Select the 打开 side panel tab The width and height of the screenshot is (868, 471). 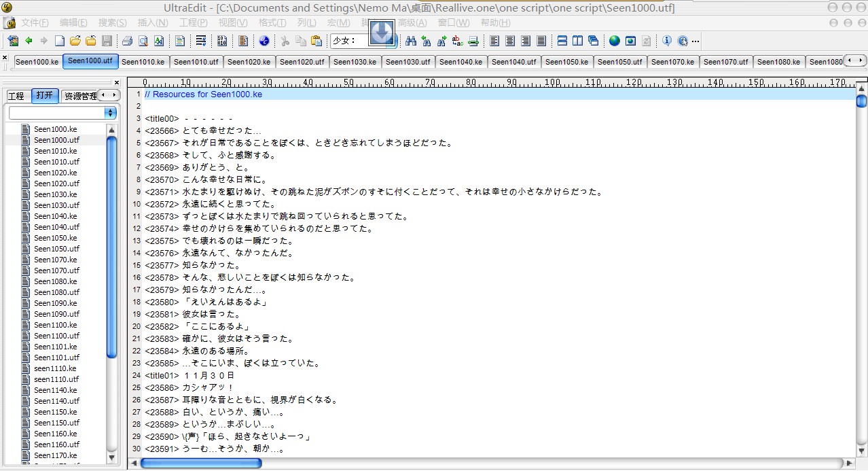pyautogui.click(x=45, y=96)
